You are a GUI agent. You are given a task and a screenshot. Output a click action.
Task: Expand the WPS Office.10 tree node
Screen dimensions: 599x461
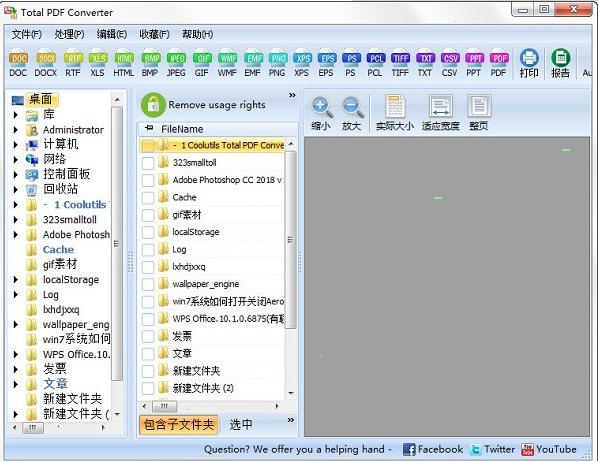[x=16, y=354]
